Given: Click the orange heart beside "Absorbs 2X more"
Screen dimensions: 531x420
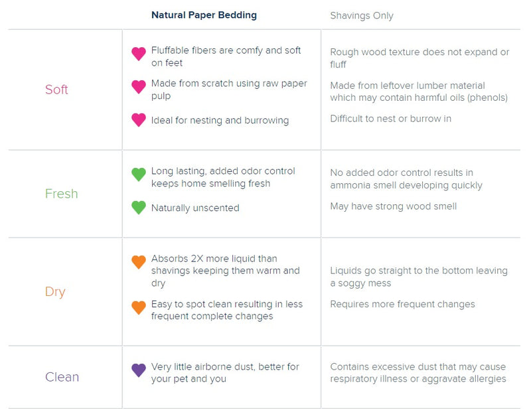Looking at the screenshot, I should pyautogui.click(x=139, y=261).
